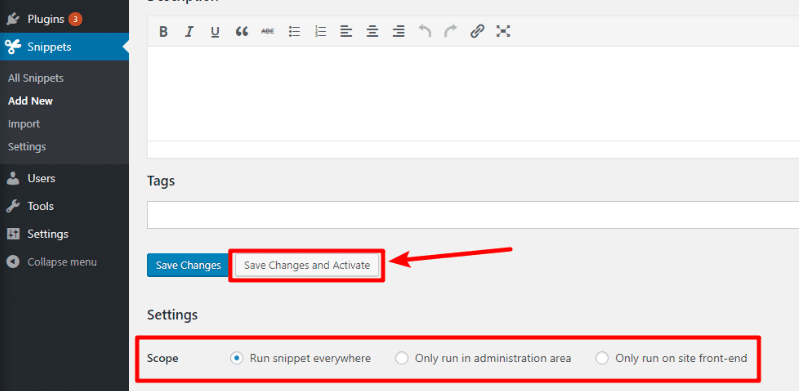Click into the Tags input field
The image size is (800, 391).
tap(473, 215)
